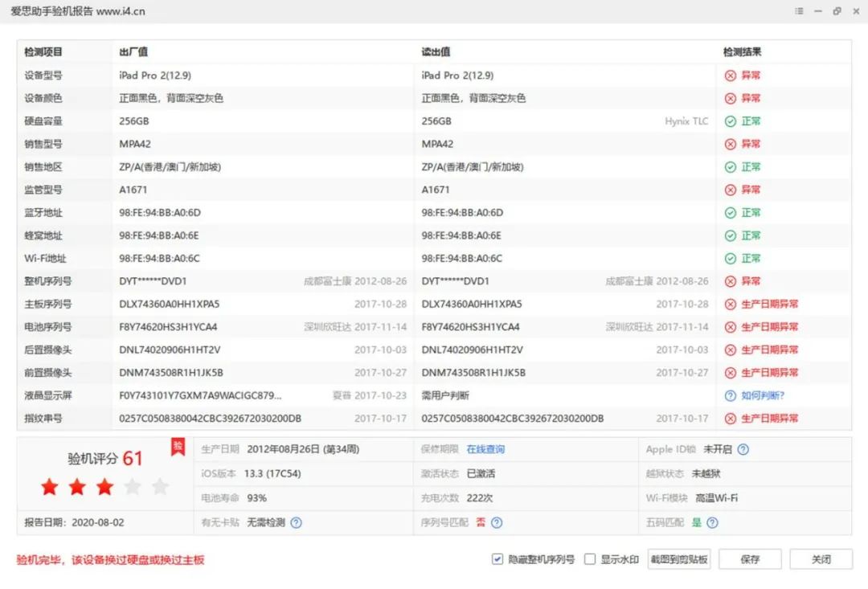The width and height of the screenshot is (868, 589).
Task: Uncheck the 隐藏整机序列号 checkbox
Action: (x=497, y=558)
